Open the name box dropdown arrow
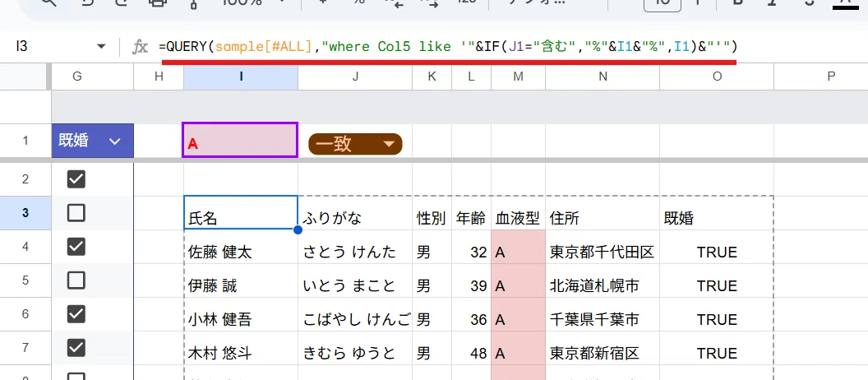Image resolution: width=868 pixels, height=380 pixels. point(101,47)
